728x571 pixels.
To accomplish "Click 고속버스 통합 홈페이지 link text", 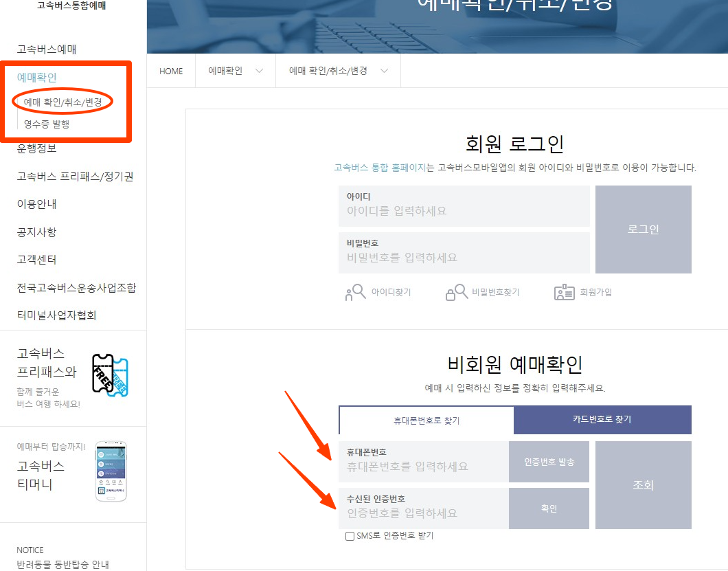I will (x=380, y=168).
